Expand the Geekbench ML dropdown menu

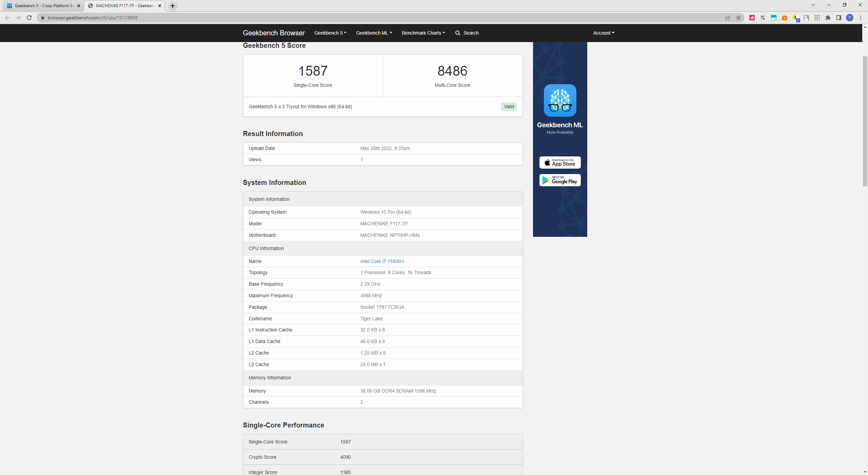(374, 33)
